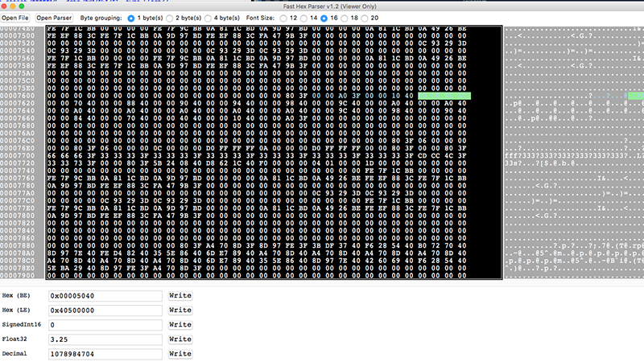644x362 pixels.
Task: Close the Fast Hex Parser window
Action: coord(4,6)
